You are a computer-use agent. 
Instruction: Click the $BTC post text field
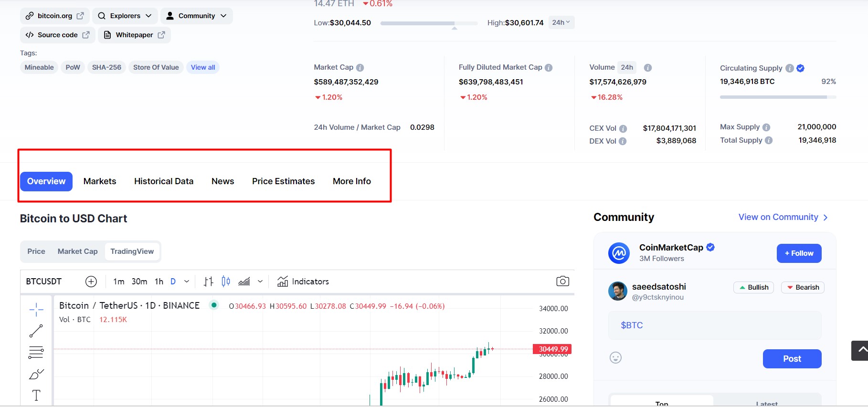715,325
